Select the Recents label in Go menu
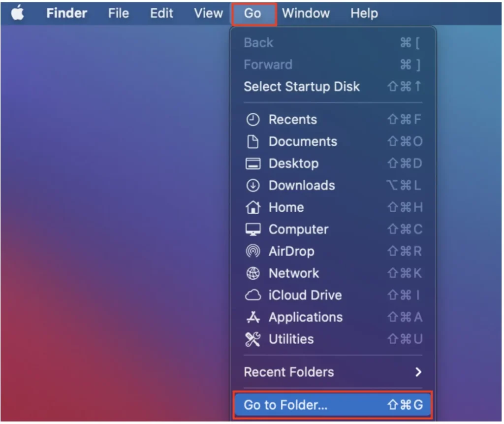504x424 pixels. (x=293, y=120)
